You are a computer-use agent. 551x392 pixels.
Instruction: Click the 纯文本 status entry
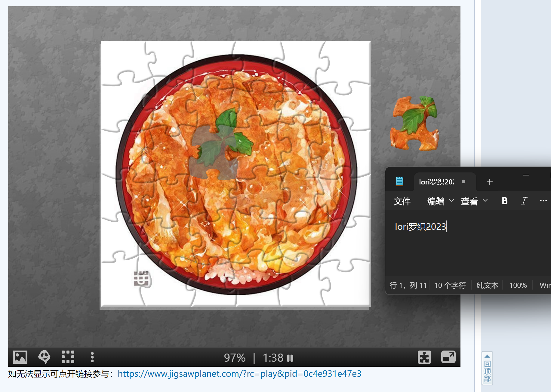point(487,285)
